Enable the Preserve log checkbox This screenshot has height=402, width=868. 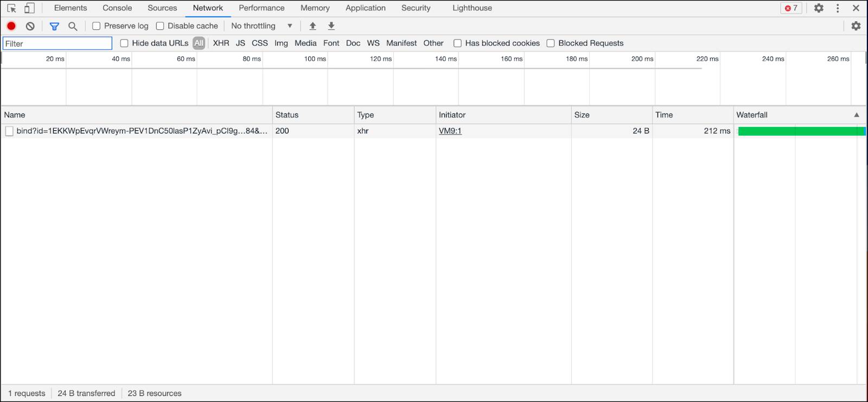coord(97,26)
